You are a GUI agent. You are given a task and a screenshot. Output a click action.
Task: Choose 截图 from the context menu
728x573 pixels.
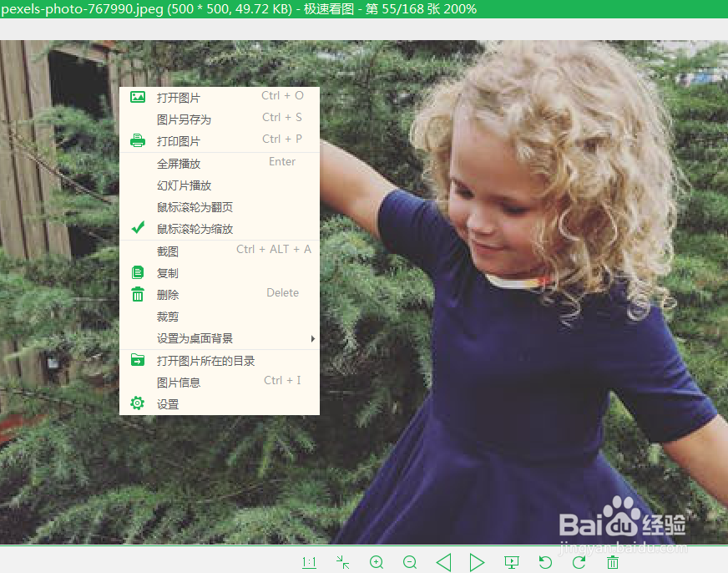[x=219, y=251]
